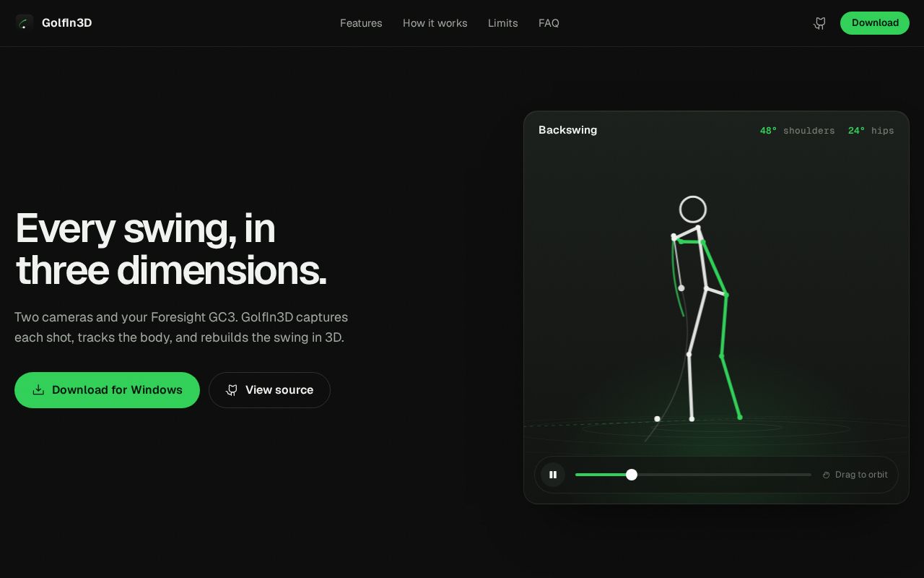Open the GitHub icon in the header
Viewport: 924px width, 578px height.
pos(819,23)
